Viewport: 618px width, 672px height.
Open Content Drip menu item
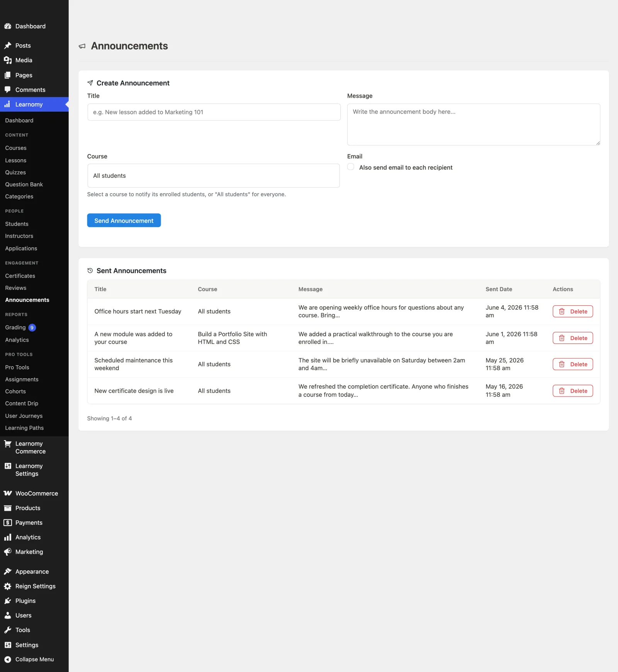pyautogui.click(x=22, y=403)
